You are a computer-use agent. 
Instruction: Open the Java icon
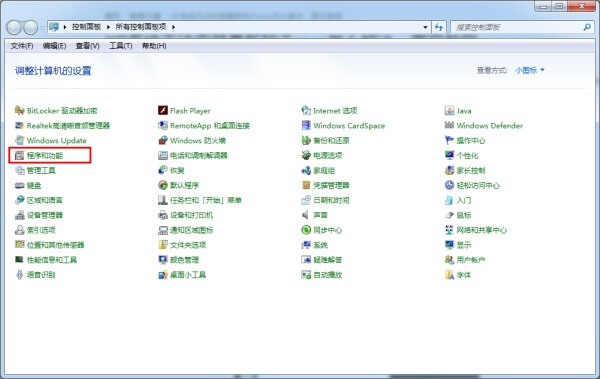pos(449,111)
